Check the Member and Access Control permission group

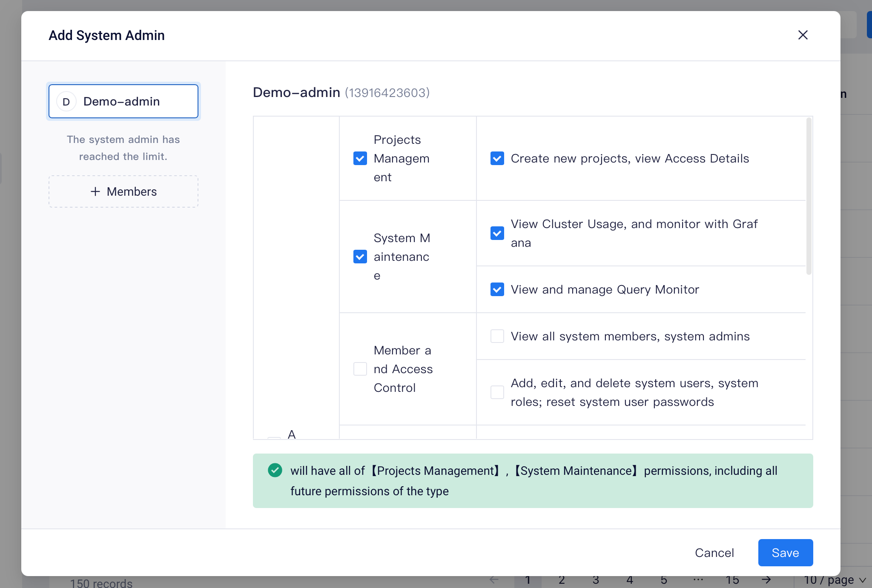(360, 369)
